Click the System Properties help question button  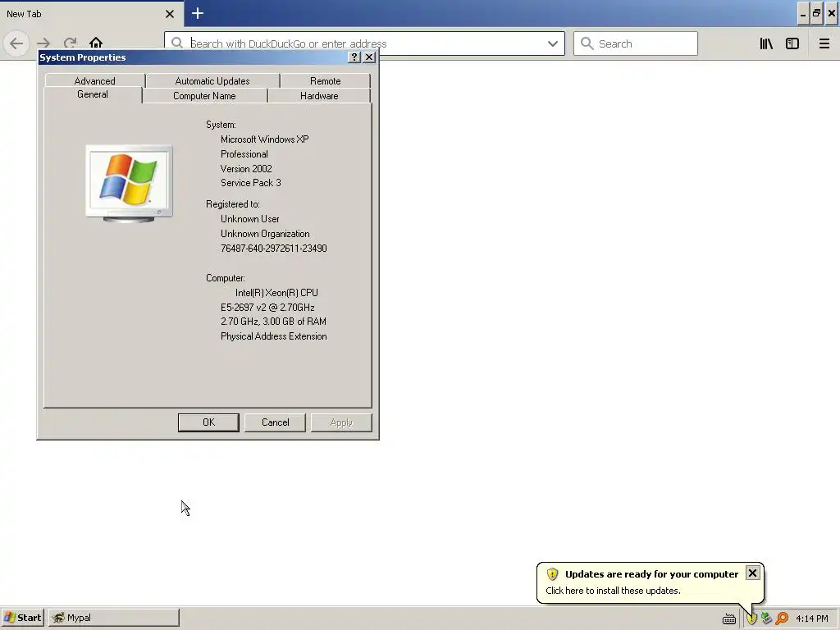pyautogui.click(x=354, y=57)
